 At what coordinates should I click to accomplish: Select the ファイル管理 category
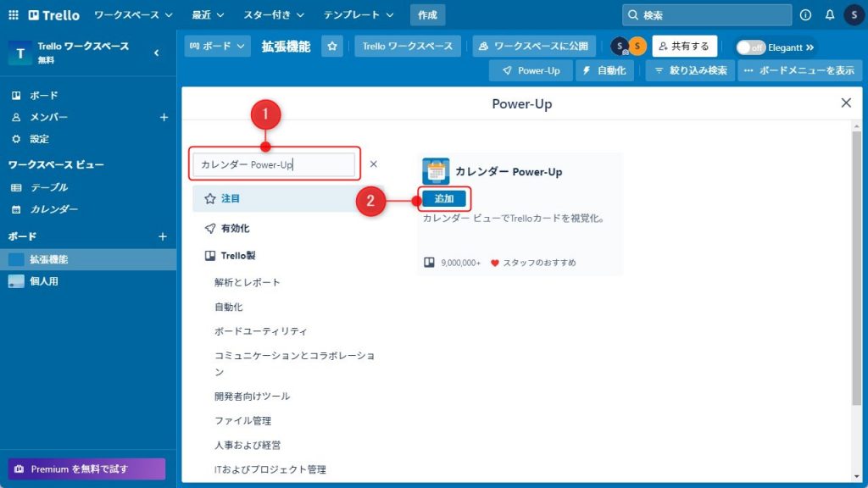[x=242, y=421]
